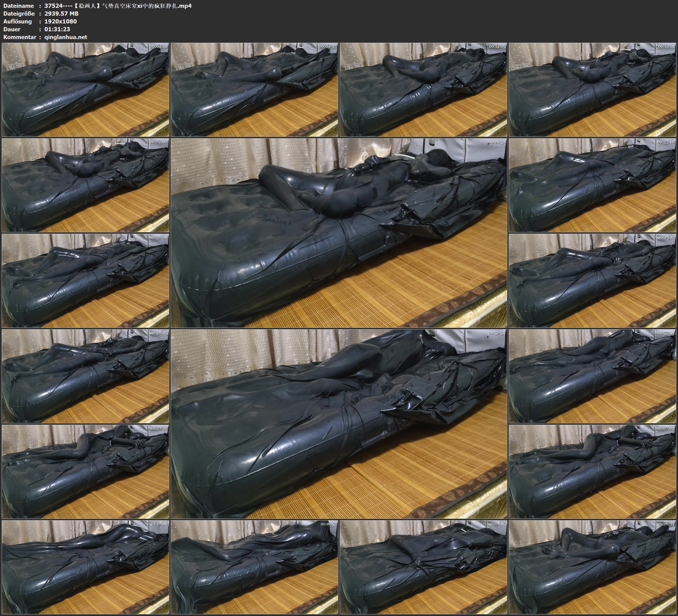Open the thumbnail marked 00:14:25
Viewport: 678px width, 616px height.
pos(424,89)
